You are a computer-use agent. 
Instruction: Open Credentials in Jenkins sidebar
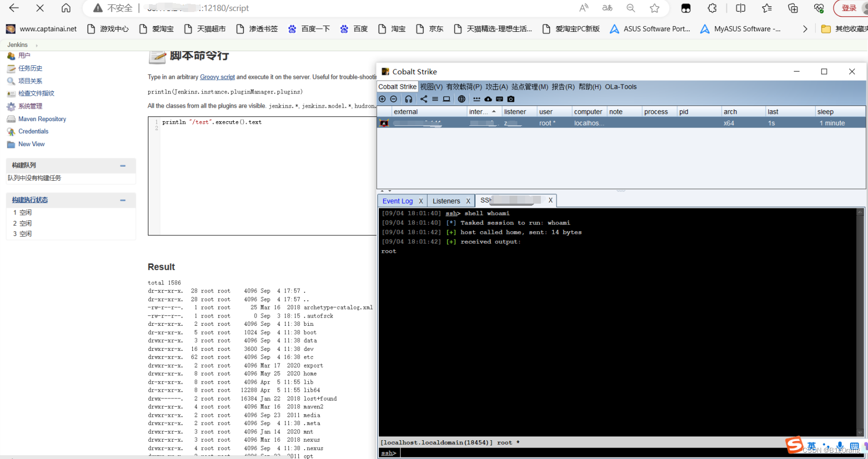pyautogui.click(x=33, y=132)
